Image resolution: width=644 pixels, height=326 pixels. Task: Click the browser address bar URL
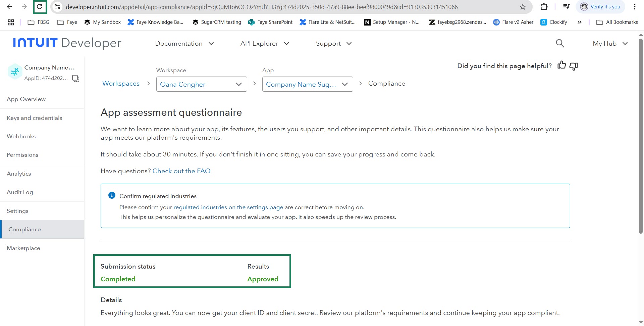(262, 7)
